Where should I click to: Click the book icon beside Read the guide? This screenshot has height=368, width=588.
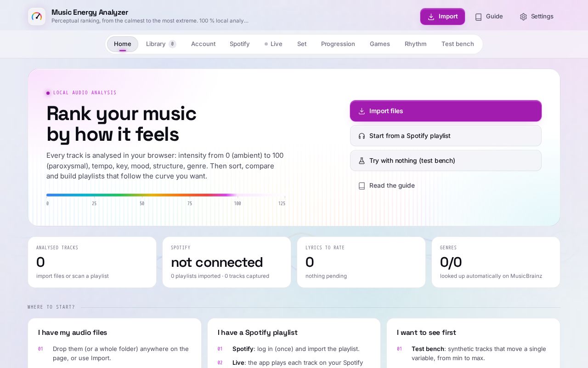[362, 186]
